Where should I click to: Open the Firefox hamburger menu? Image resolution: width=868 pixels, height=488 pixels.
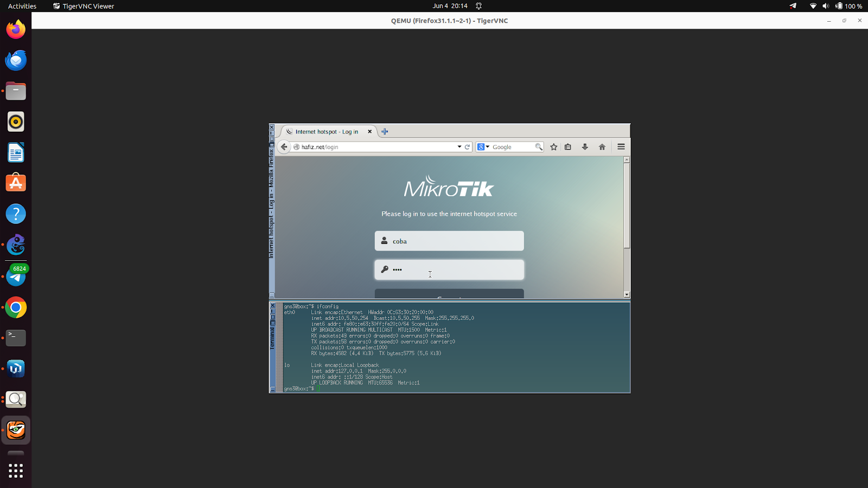coord(621,147)
